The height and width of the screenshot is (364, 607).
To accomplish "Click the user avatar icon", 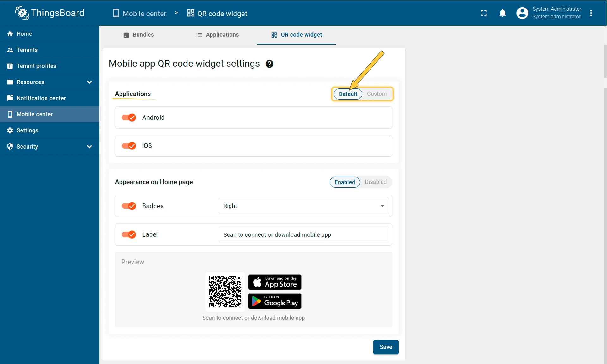I will tap(522, 13).
